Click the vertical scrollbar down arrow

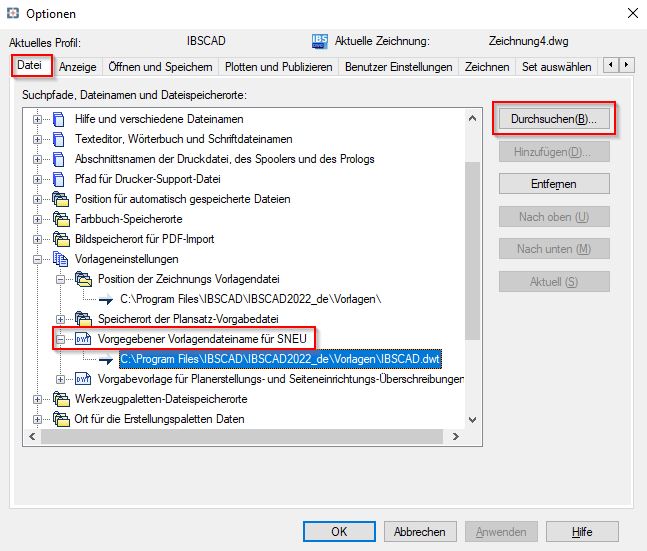click(472, 420)
